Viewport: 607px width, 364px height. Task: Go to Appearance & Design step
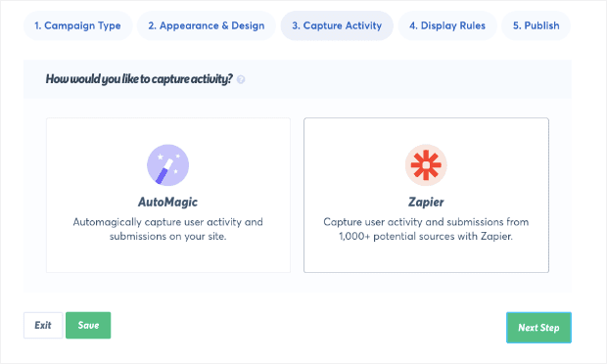[207, 25]
